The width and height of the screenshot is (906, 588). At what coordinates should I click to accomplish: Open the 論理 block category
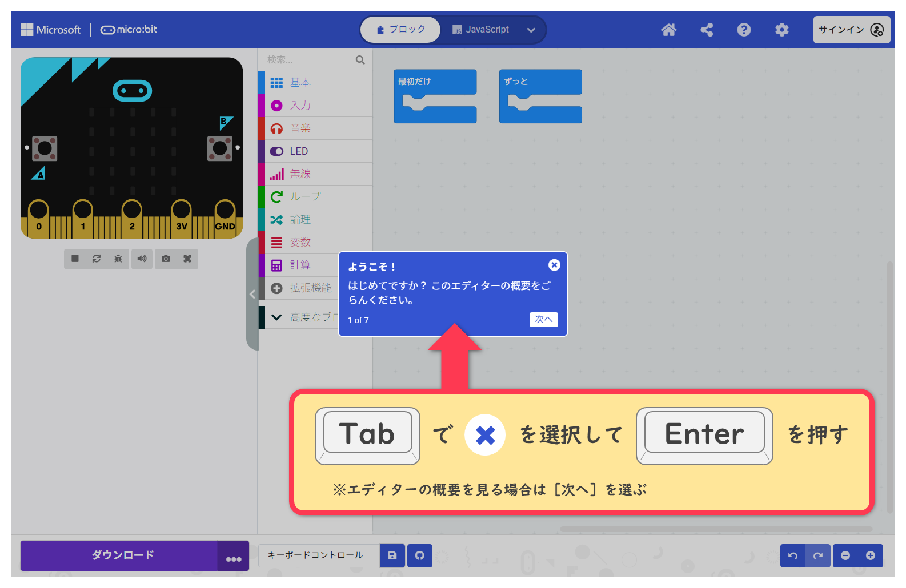(315, 220)
